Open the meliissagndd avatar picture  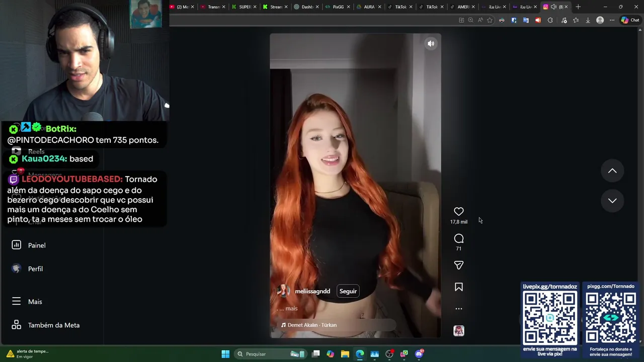pyautogui.click(x=283, y=291)
